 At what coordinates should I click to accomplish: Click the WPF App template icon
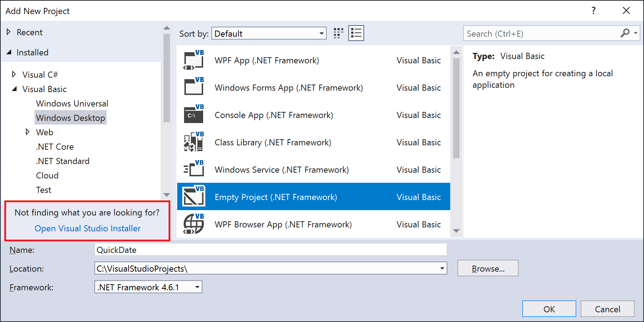194,60
